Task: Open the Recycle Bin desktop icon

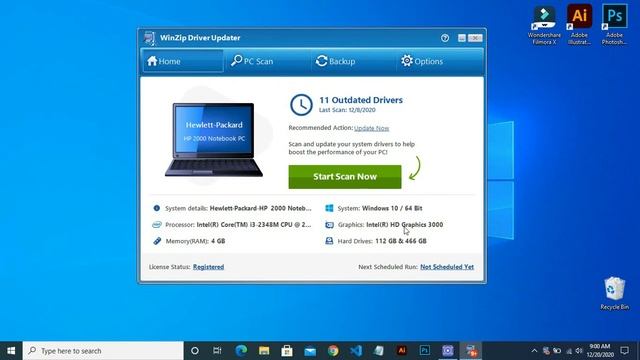Action: (614, 293)
